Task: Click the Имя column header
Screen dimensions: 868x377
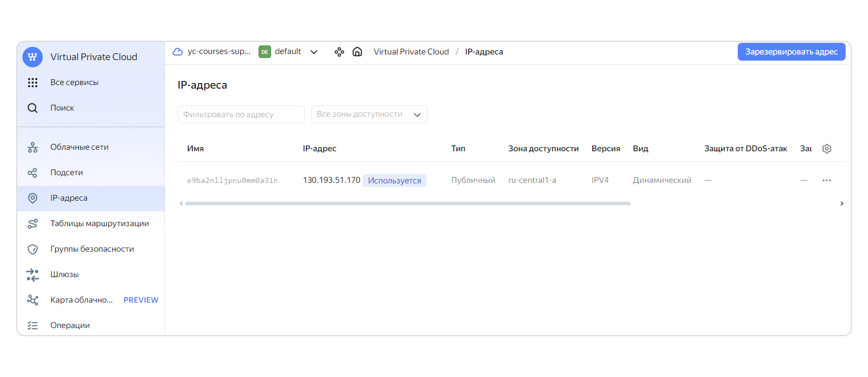Action: (x=195, y=149)
